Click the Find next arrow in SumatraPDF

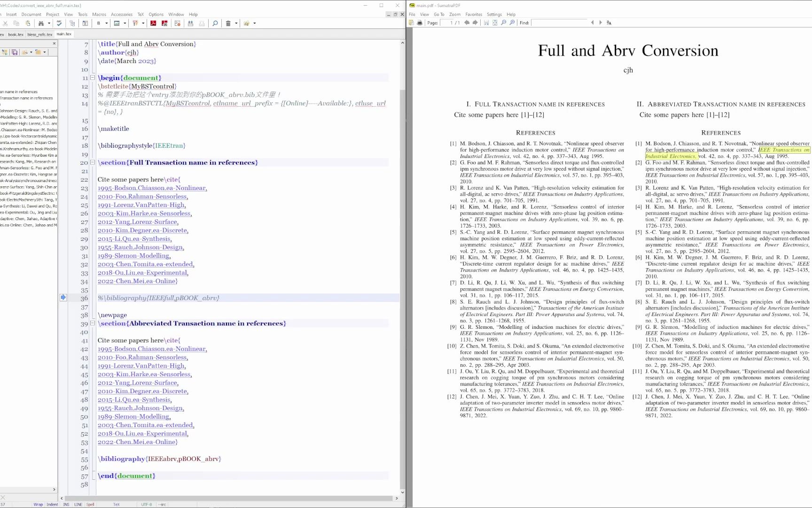(601, 23)
